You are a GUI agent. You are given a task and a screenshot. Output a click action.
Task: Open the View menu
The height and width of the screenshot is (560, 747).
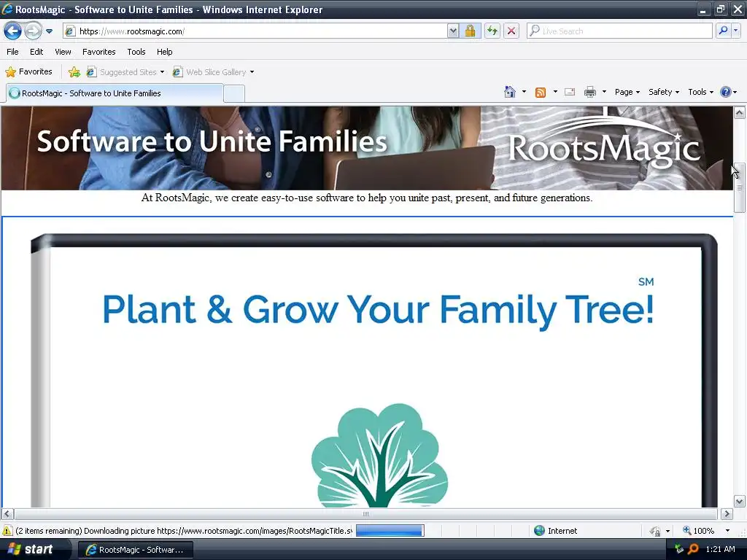coord(63,52)
